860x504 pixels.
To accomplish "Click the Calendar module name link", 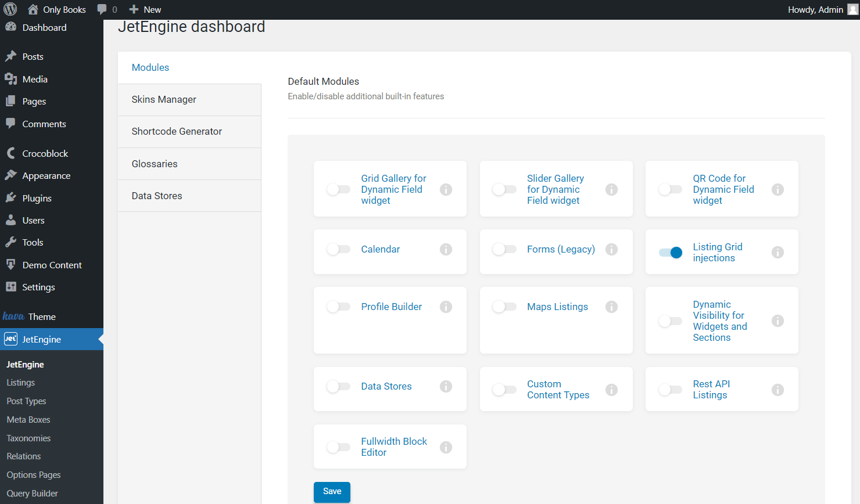I will coord(381,249).
